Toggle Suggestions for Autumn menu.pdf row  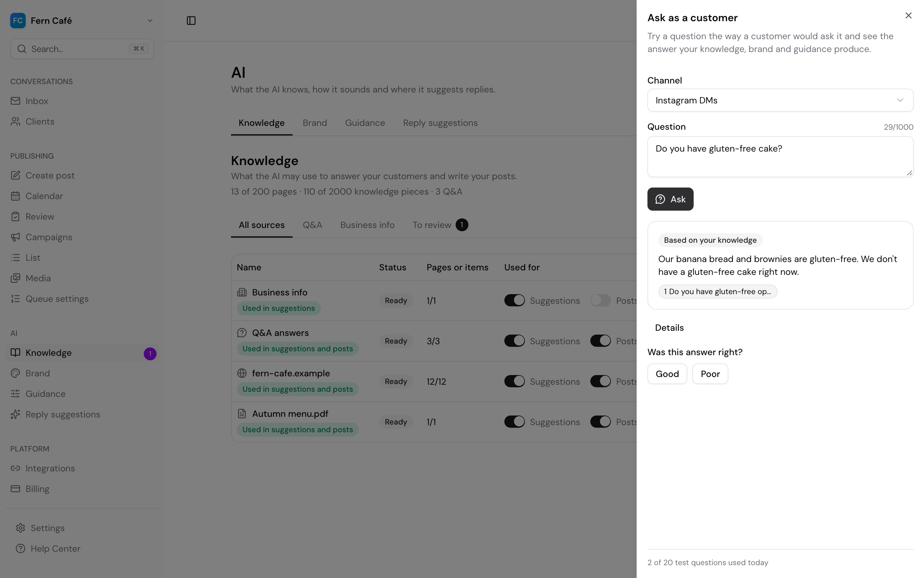[x=514, y=422]
